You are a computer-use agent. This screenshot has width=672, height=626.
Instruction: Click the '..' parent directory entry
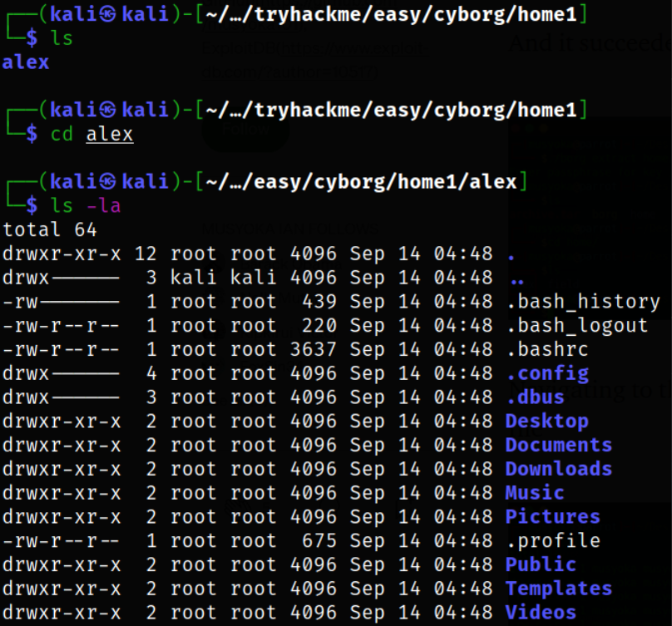point(517,282)
